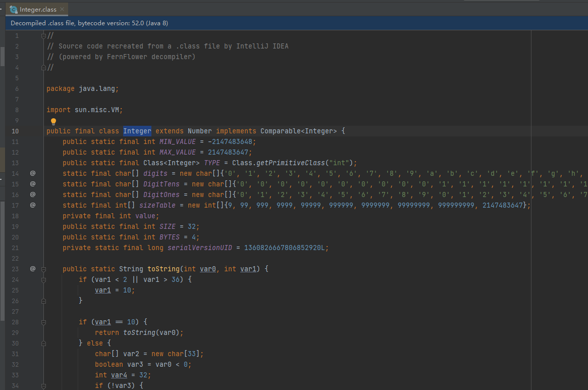The image size is (588, 390).
Task: Click the gutter @ icon on line 16
Action: [x=33, y=194]
